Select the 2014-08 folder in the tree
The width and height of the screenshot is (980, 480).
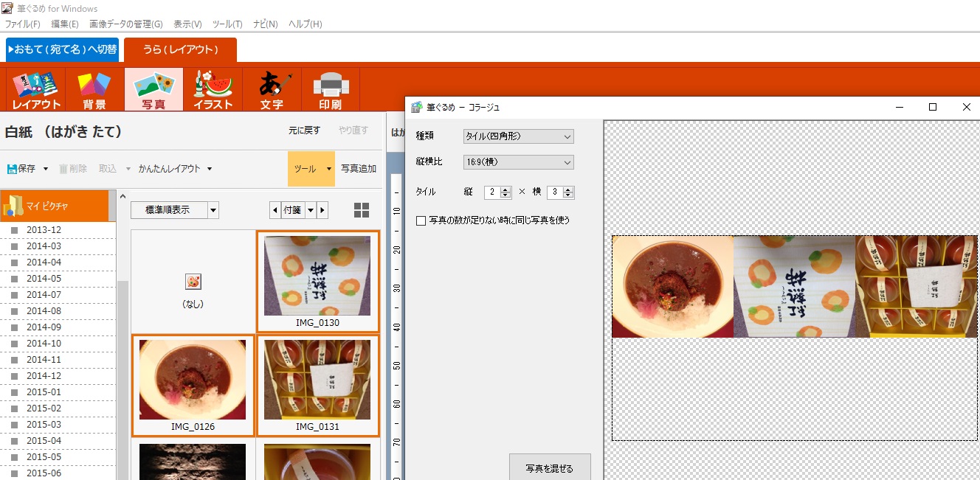pyautogui.click(x=44, y=310)
